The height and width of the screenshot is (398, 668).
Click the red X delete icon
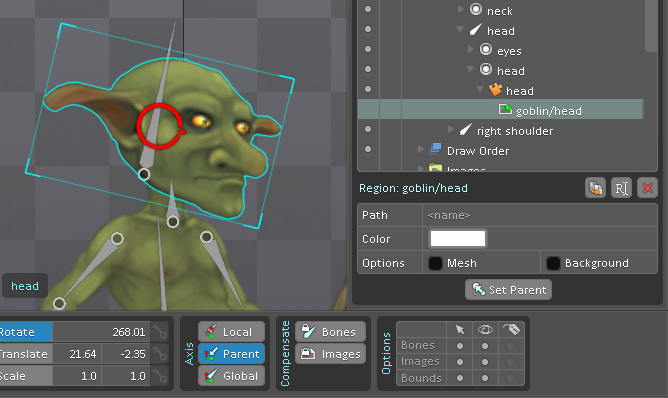[x=647, y=188]
